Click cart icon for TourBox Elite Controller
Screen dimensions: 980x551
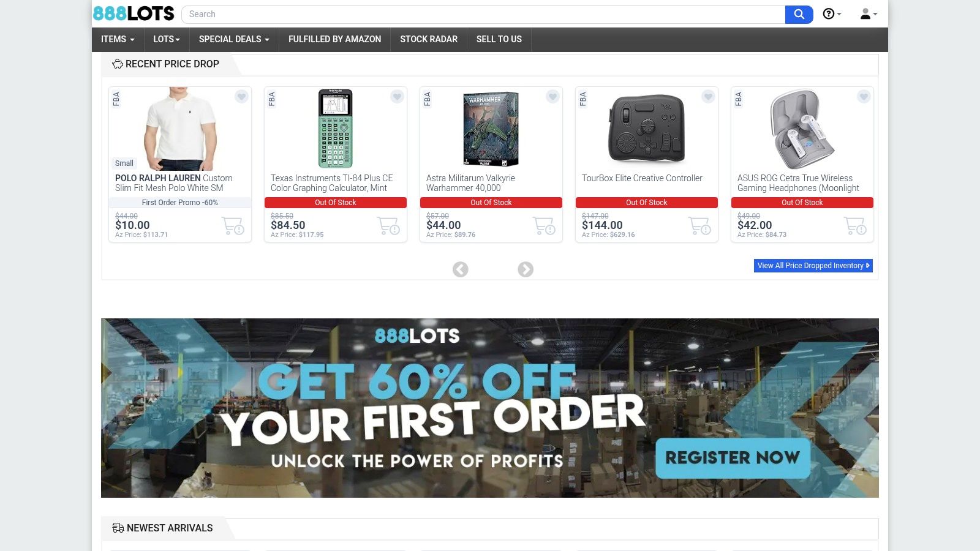coord(699,226)
